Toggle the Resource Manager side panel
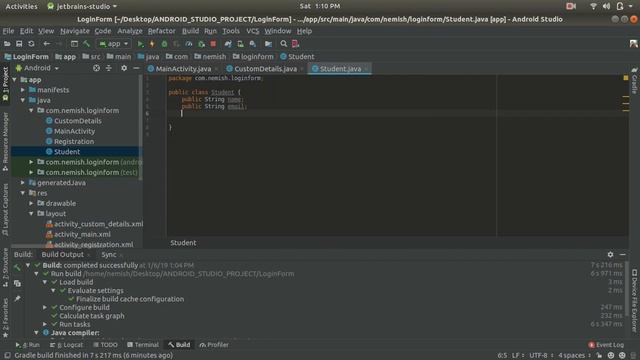Image resolution: width=640 pixels, height=360 pixels. (x=5, y=142)
